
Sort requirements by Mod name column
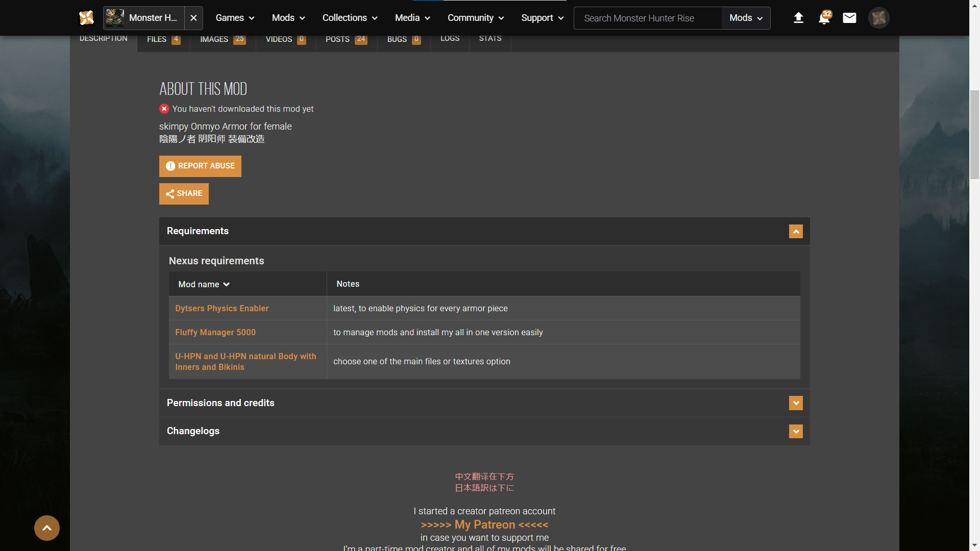pos(204,284)
